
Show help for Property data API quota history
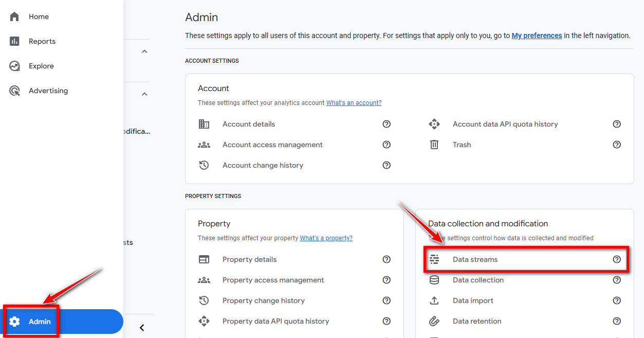pos(387,321)
